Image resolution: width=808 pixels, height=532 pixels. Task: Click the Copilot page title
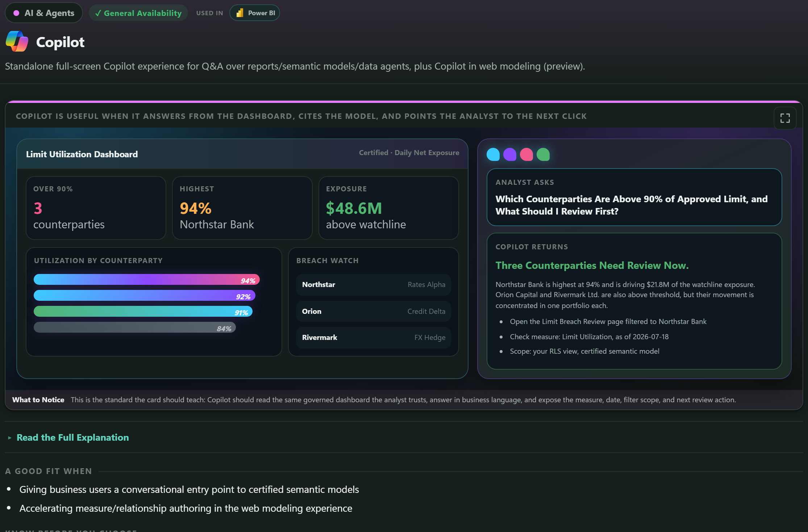pyautogui.click(x=60, y=42)
